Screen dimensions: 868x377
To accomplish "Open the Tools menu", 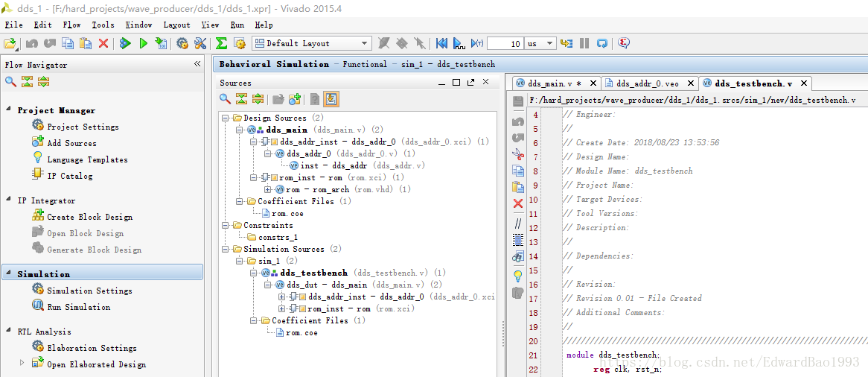I will coord(103,25).
